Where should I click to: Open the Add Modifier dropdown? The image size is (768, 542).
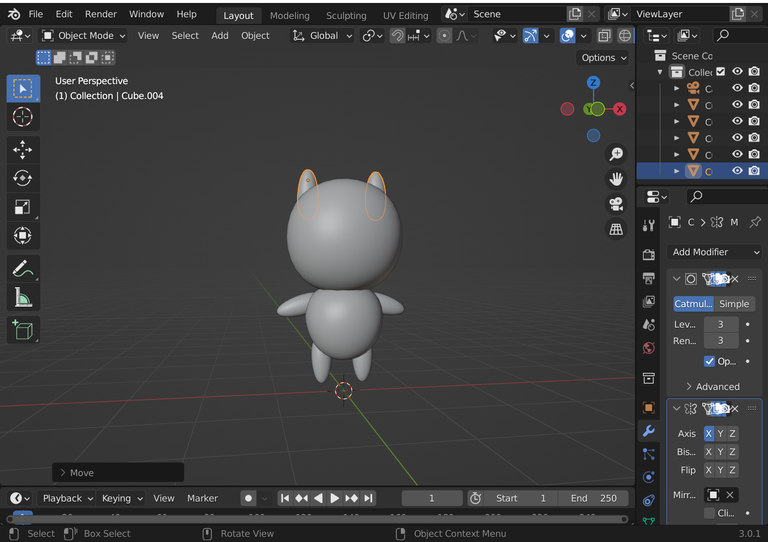point(715,252)
